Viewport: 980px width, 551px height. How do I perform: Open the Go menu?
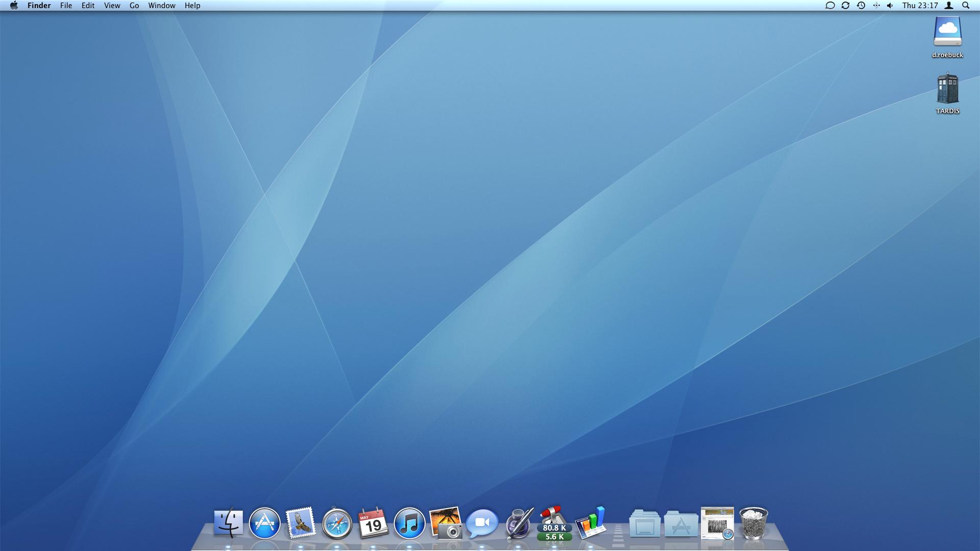[134, 6]
